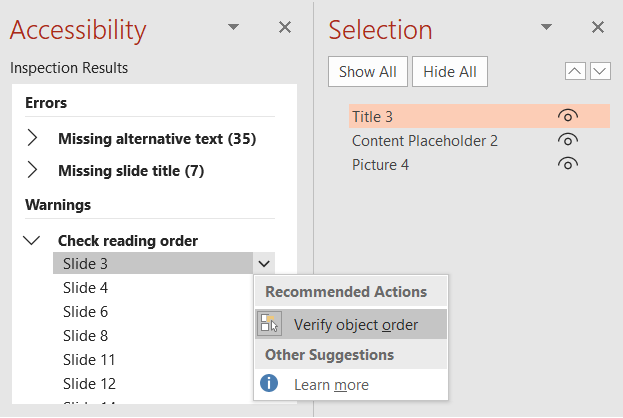Collapse Check reading order group
Viewport: 623px width, 418px height.
pyautogui.click(x=31, y=240)
